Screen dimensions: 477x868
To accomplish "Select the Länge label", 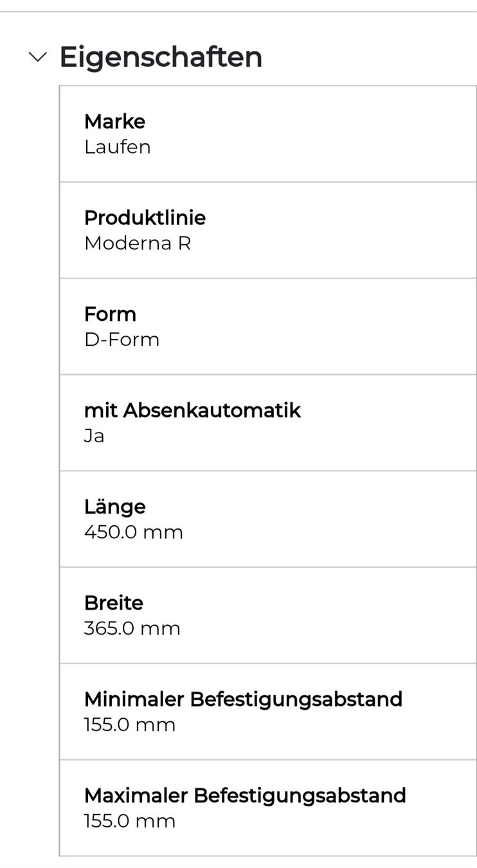I will click(114, 507).
